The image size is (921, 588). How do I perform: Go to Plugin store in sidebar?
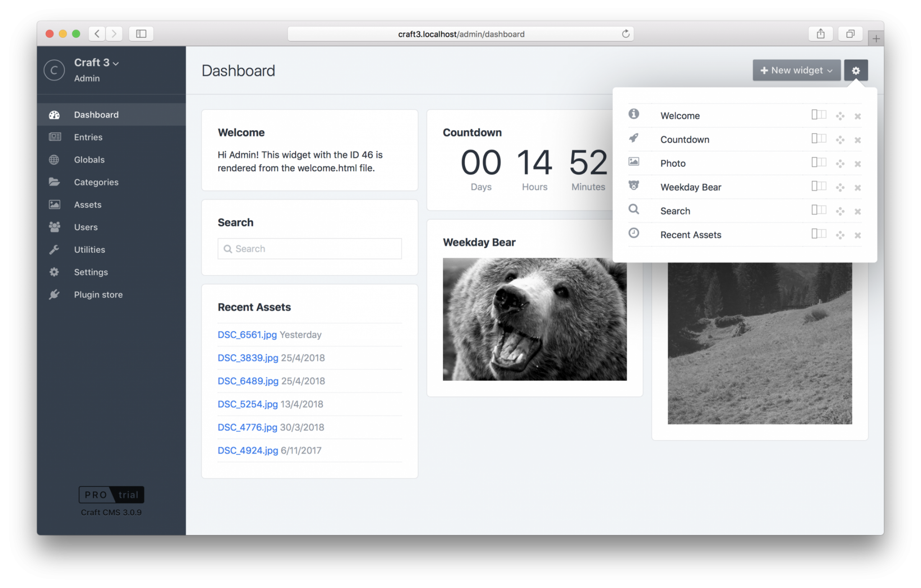[98, 295]
